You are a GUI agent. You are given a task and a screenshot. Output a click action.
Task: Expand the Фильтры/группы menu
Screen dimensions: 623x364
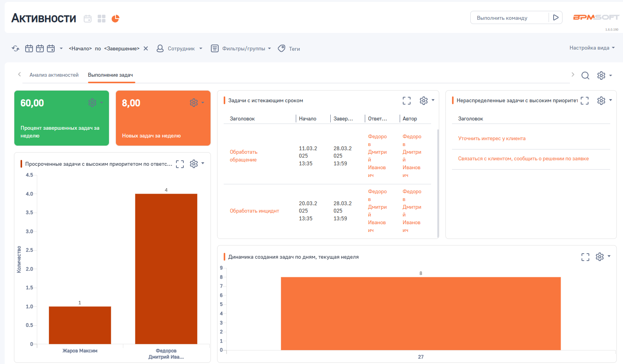coord(241,49)
